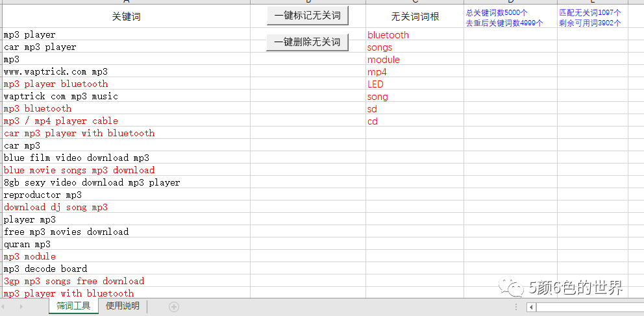Select the cell containing 'bluetooth' root word
This screenshot has height=316, width=644.
pos(414,35)
